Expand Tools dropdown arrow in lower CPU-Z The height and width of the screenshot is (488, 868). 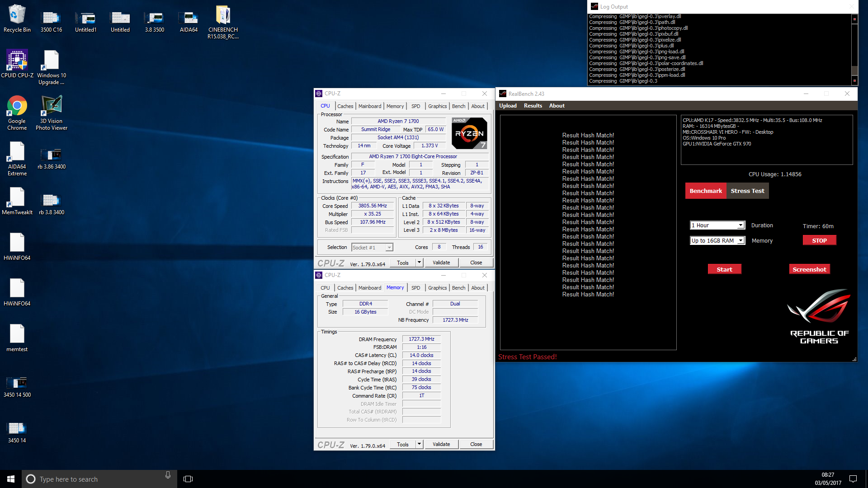(419, 444)
